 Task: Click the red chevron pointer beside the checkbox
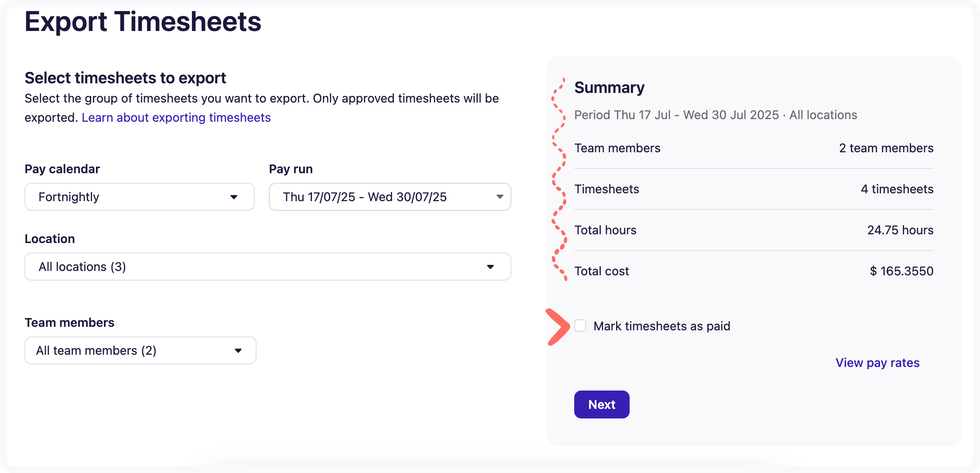pos(557,327)
